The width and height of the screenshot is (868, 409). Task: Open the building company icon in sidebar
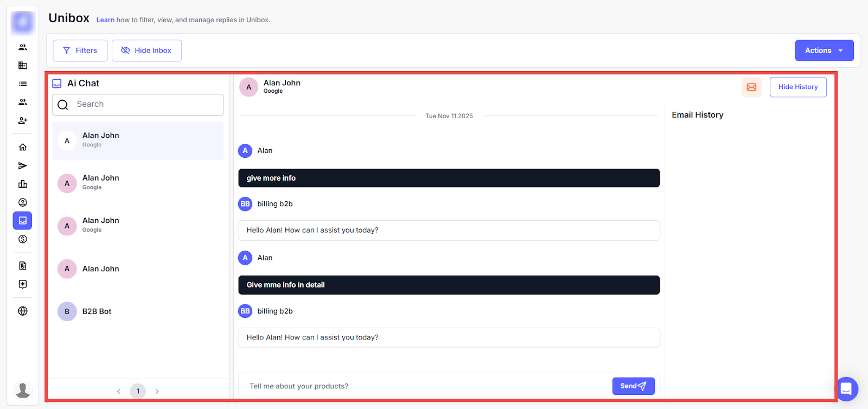click(x=23, y=65)
